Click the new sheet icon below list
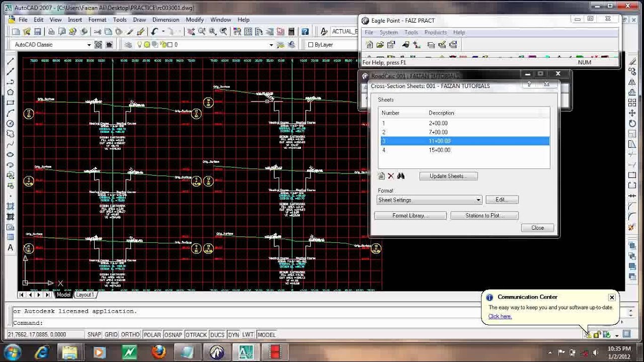The height and width of the screenshot is (362, 644). pyautogui.click(x=381, y=176)
